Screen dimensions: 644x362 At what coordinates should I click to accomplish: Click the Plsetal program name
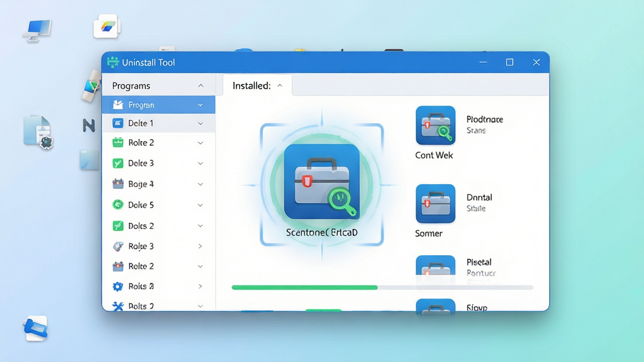tap(479, 262)
